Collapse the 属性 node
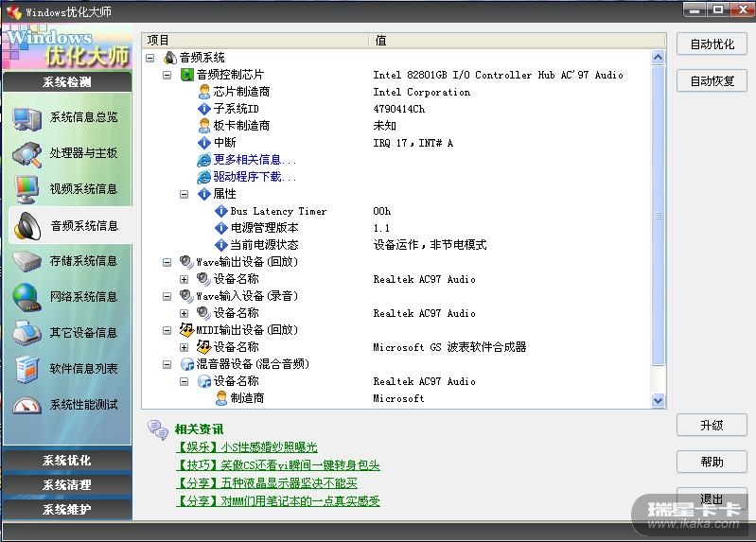The width and height of the screenshot is (756, 542). [184, 194]
